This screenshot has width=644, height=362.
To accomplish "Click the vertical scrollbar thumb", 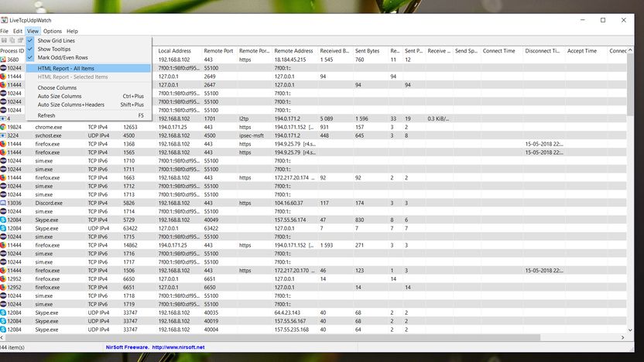I will tap(630, 84).
